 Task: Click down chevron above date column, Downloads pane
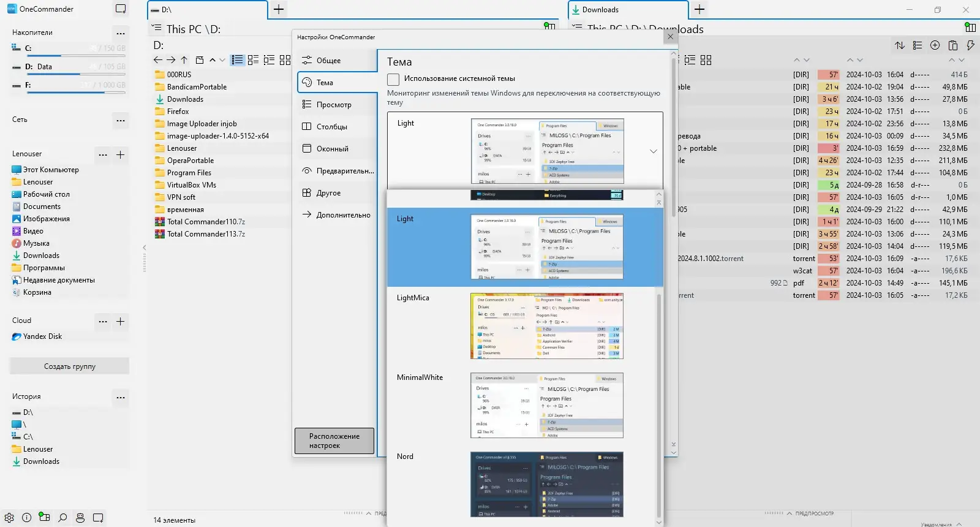(x=860, y=60)
